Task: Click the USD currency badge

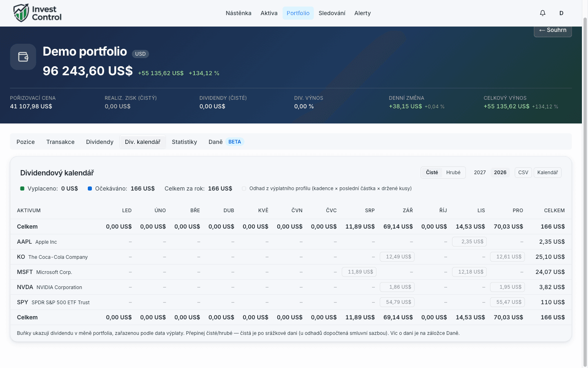Action: pyautogui.click(x=140, y=54)
